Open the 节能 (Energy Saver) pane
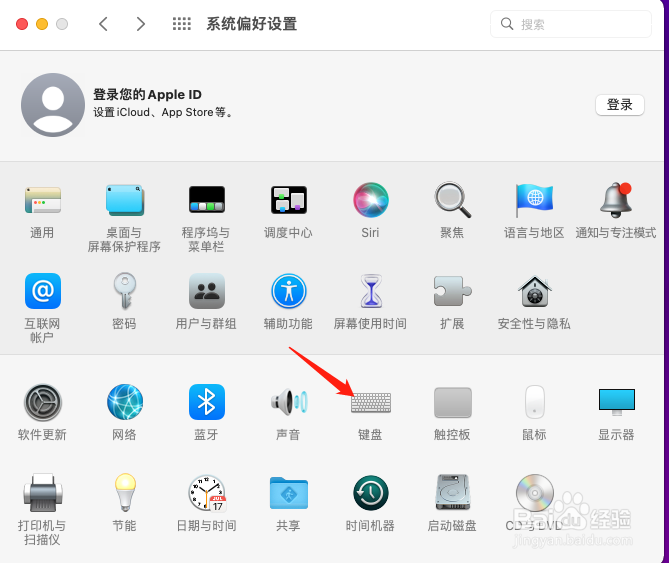The height and width of the screenshot is (563, 669). (x=125, y=493)
